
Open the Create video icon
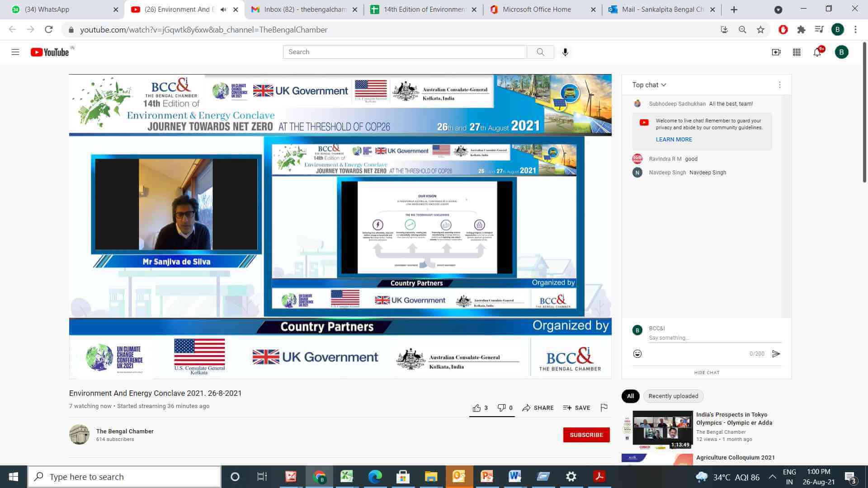tap(776, 52)
